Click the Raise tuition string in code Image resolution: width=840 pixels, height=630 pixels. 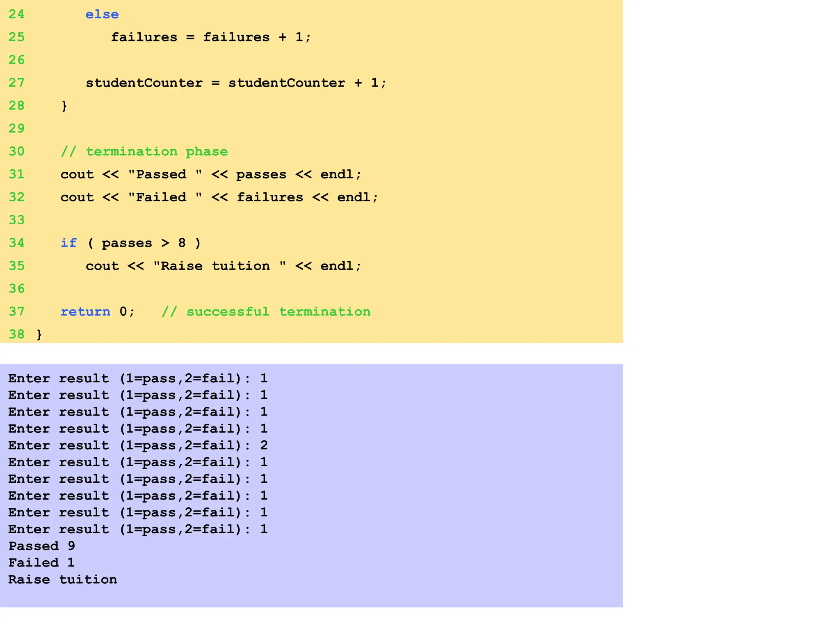coord(219,266)
